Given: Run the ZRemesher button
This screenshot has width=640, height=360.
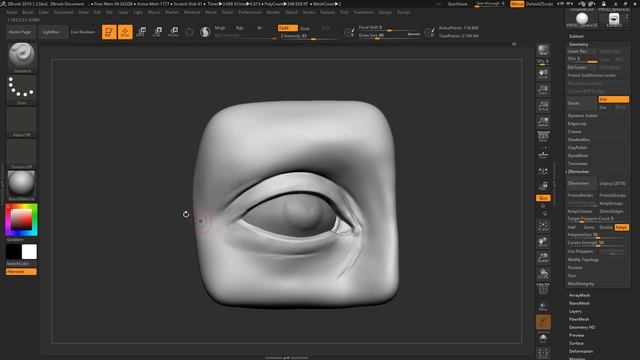Looking at the screenshot, I should pyautogui.click(x=582, y=184).
